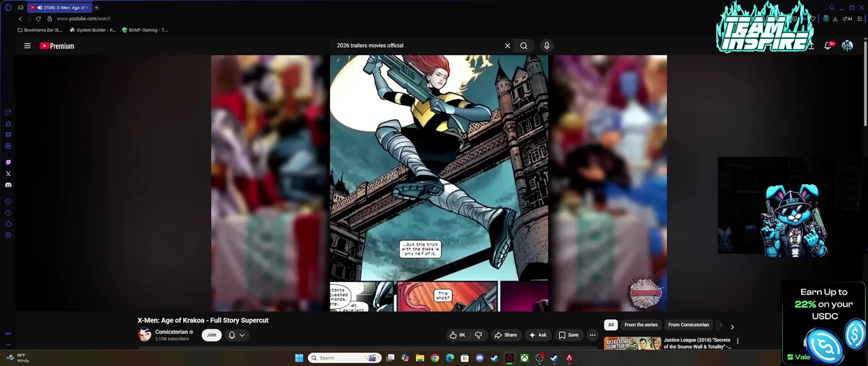Open the Comicstorian channel name
The width and height of the screenshot is (868, 366).
pos(171,332)
